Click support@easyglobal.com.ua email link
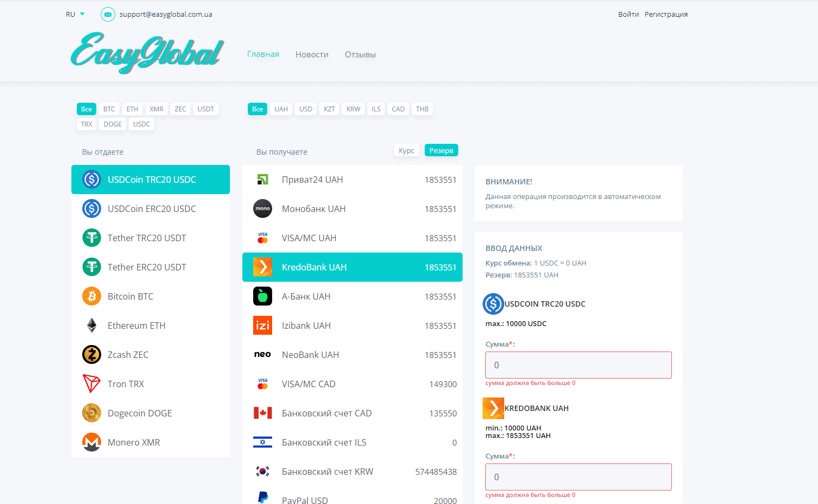Viewport: 818px width, 504px height. coord(166,14)
